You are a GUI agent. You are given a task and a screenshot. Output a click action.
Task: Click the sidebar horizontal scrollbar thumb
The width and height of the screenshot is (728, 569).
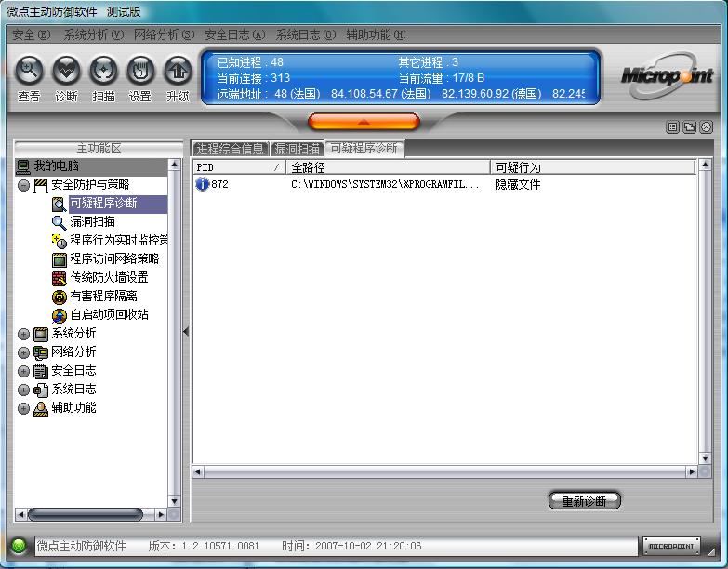(x=86, y=514)
